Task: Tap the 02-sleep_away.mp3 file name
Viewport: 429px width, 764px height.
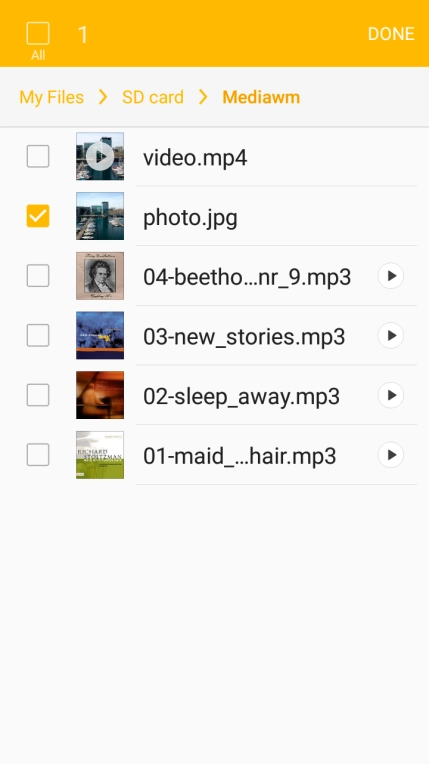Action: 241,397
